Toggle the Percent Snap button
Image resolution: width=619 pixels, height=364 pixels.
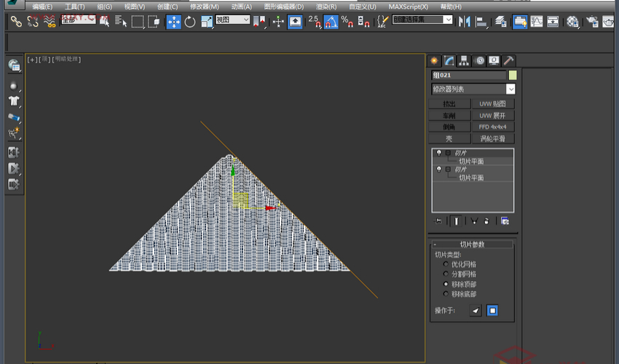coord(347,21)
